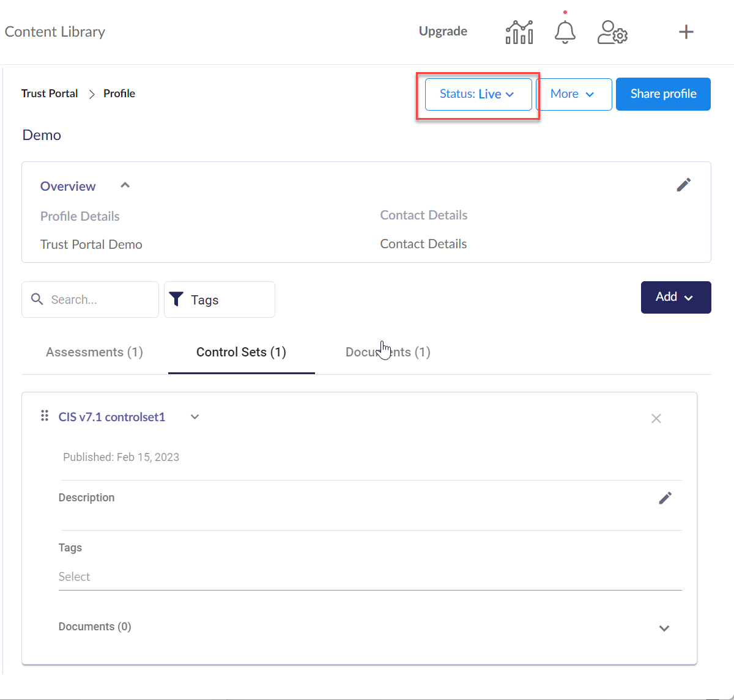Open the analytics chart icon
This screenshot has height=700, width=734.
(519, 32)
